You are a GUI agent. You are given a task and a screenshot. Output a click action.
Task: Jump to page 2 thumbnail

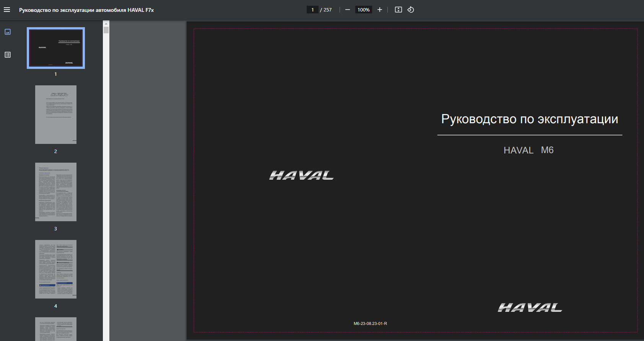click(x=56, y=114)
